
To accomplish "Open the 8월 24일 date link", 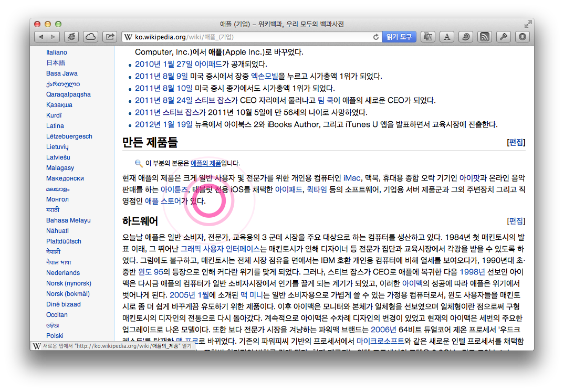I will click(x=177, y=100).
